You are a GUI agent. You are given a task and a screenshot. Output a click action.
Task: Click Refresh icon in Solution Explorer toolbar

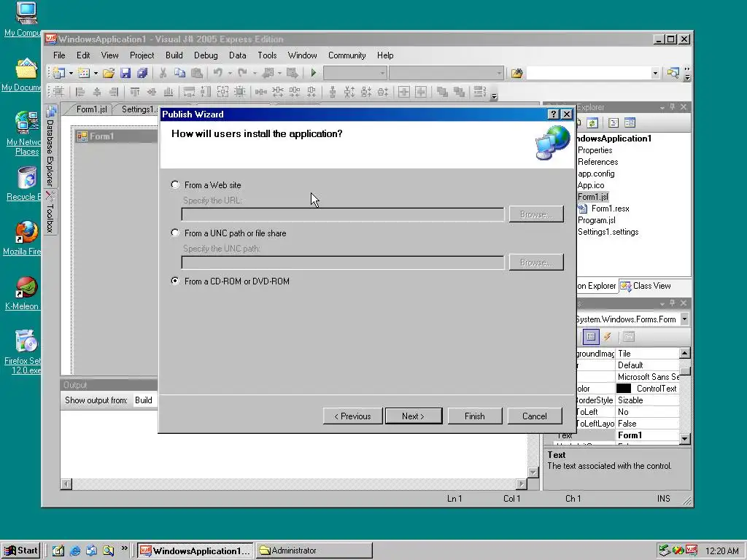click(x=592, y=122)
